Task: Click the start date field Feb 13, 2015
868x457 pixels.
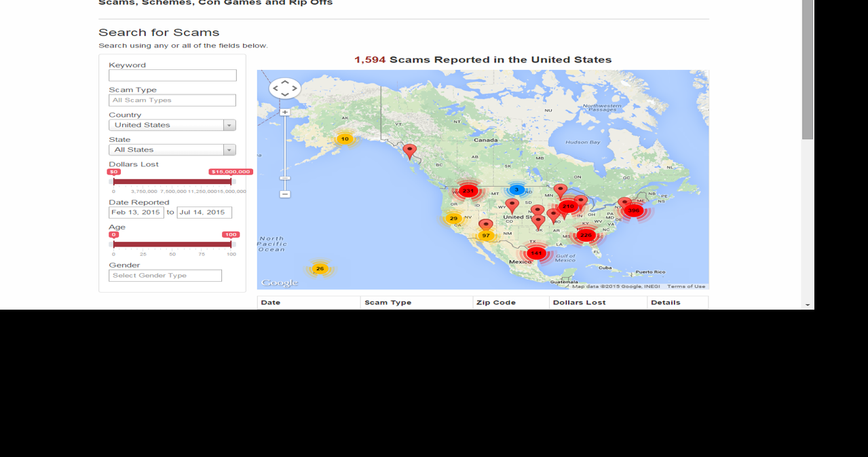Action: coord(136,213)
